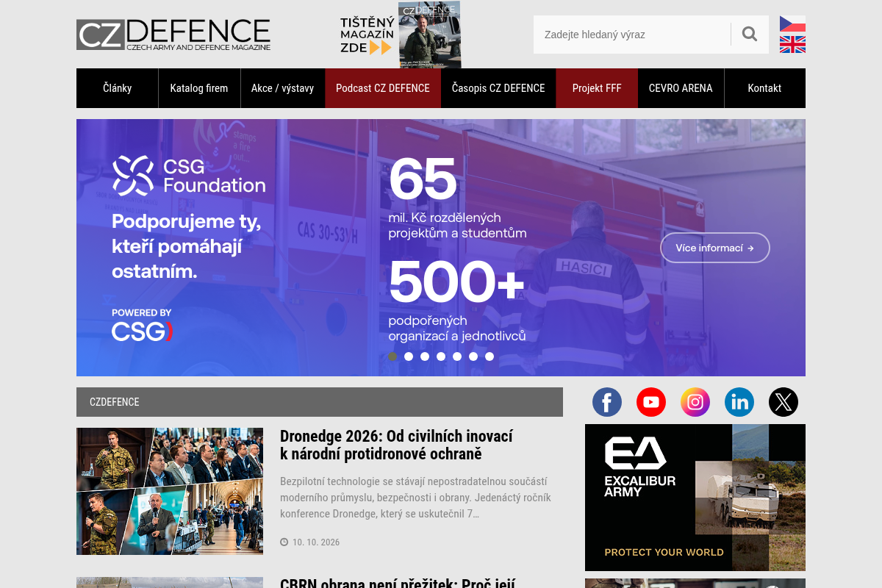Open the printed magazine cover banner

401,35
